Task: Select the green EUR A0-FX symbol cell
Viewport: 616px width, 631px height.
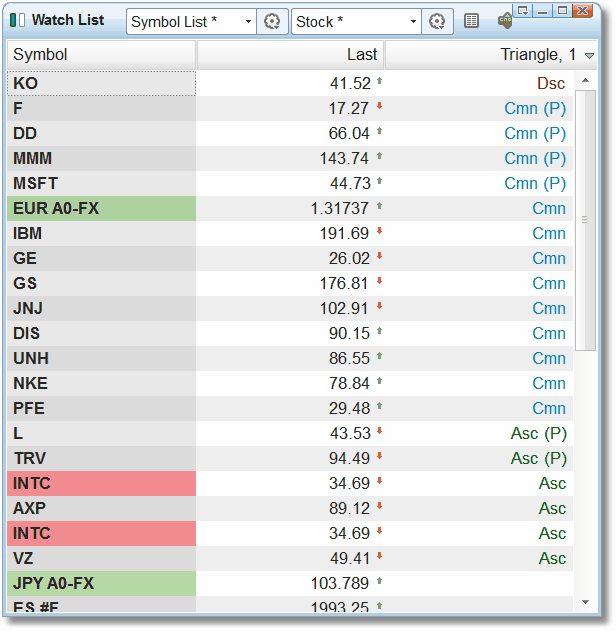Action: pyautogui.click(x=101, y=208)
